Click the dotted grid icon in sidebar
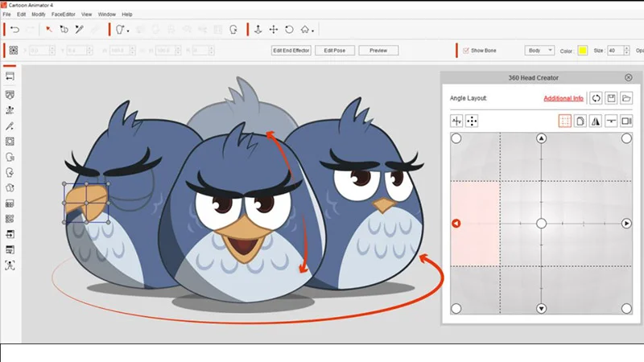This screenshot has height=362, width=644. (x=10, y=219)
